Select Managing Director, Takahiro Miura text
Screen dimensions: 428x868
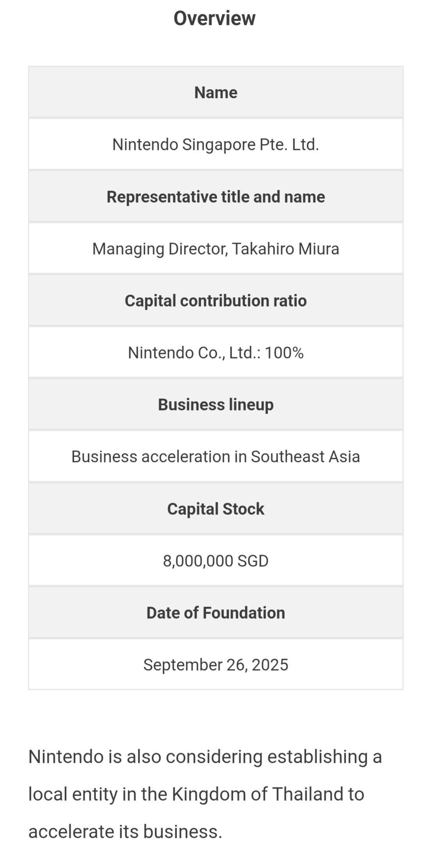pos(216,249)
